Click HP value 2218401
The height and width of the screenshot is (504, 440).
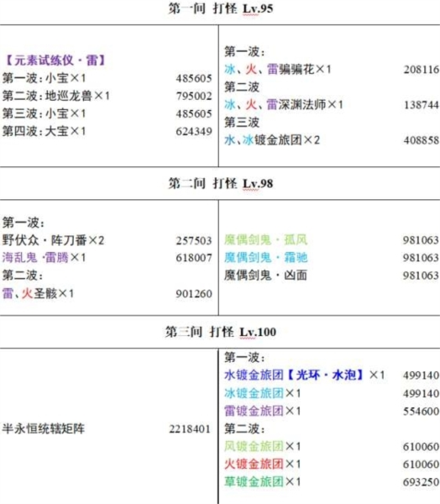tap(190, 428)
